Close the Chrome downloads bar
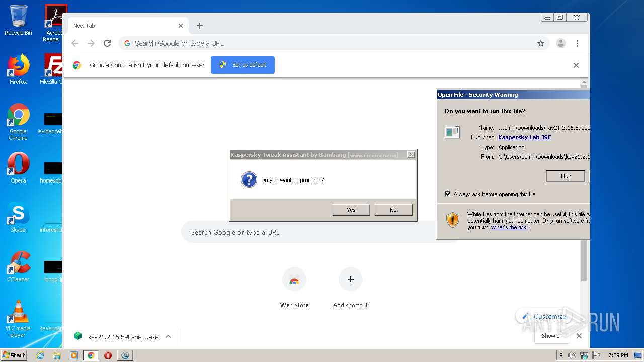 click(x=579, y=336)
